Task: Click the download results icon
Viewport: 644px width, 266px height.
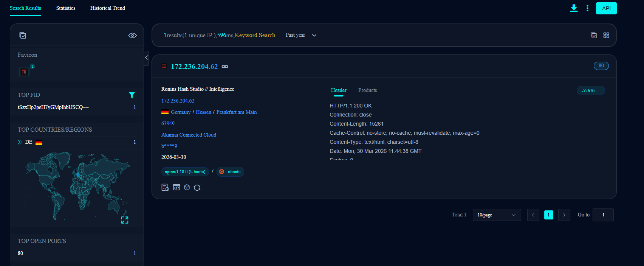Action: (x=574, y=8)
